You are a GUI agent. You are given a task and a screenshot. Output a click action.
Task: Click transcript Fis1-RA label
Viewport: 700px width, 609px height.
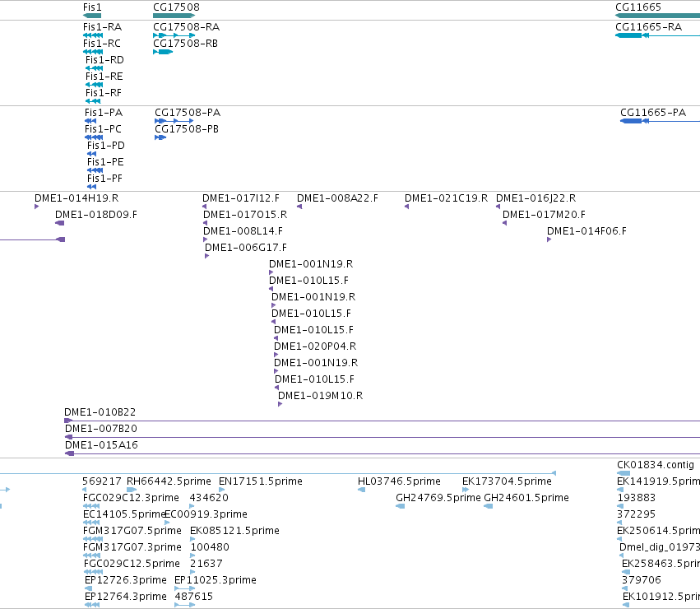[102, 27]
